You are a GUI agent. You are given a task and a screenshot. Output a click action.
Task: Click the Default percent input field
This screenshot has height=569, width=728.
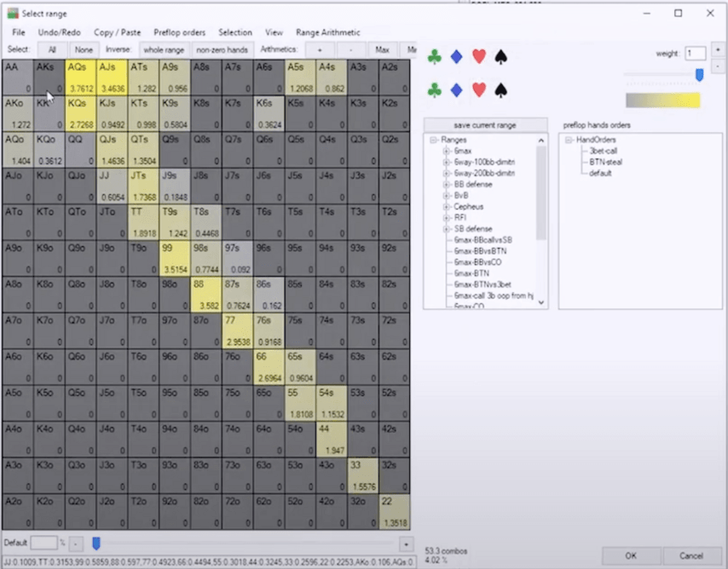pos(43,543)
